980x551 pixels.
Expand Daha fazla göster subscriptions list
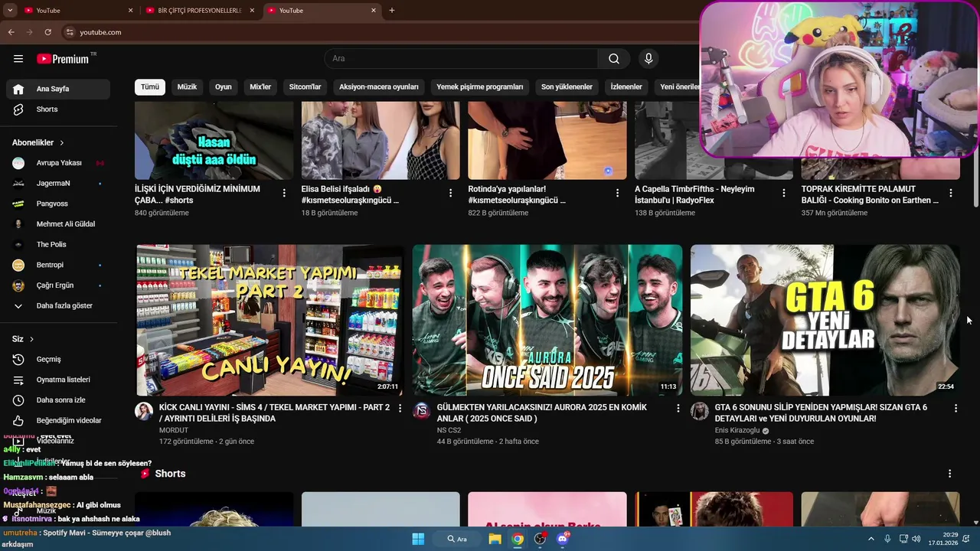tap(58, 305)
